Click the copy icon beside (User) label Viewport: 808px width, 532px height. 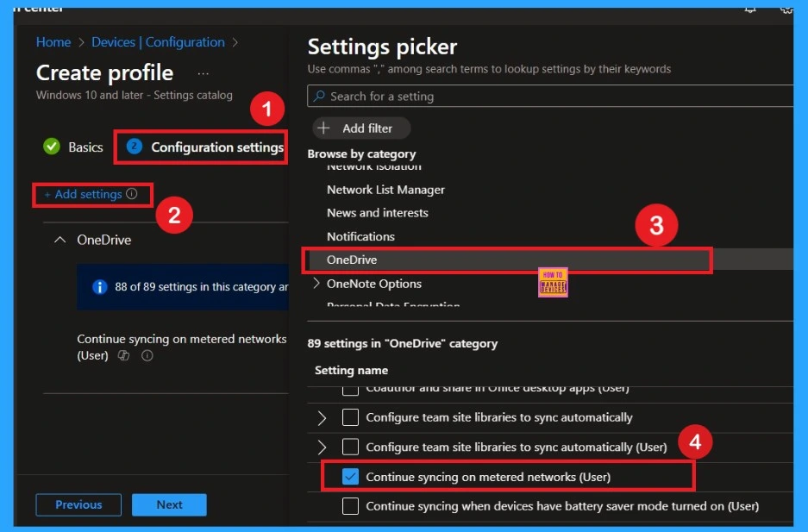123,355
